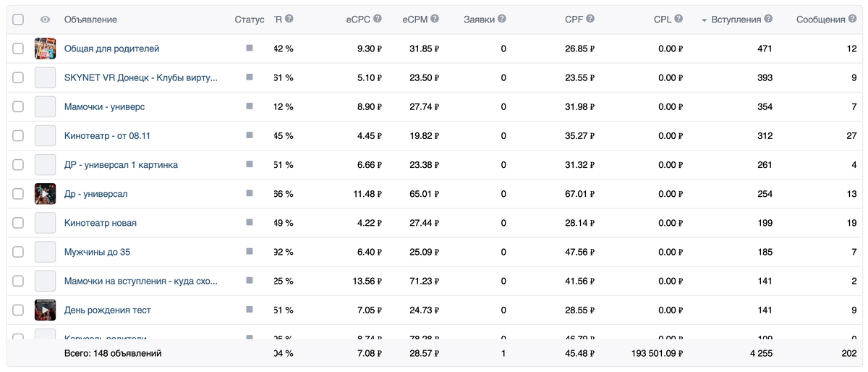Open the Мужчины до 35 ad link
This screenshot has height=372, width=868.
[97, 252]
